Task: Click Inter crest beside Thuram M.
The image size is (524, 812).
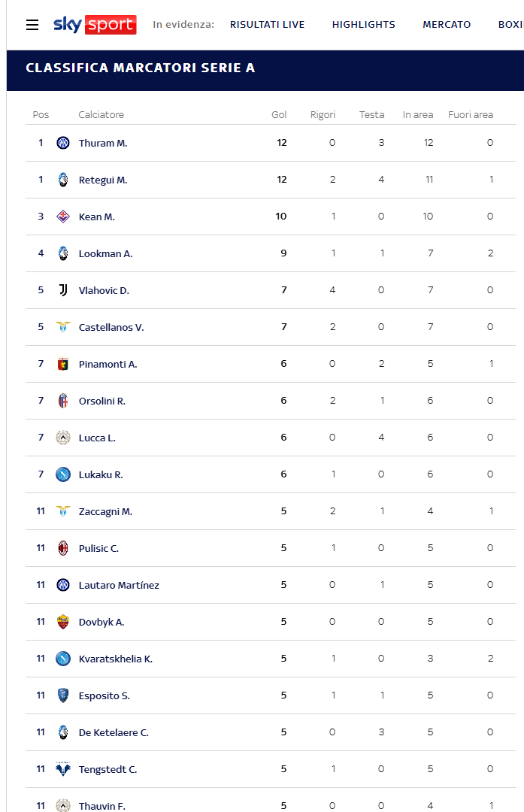Action: tap(63, 143)
